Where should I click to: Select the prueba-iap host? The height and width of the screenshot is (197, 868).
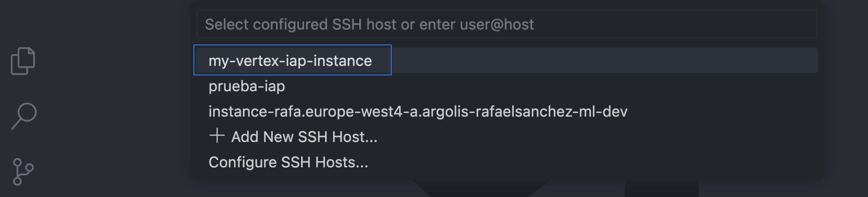point(247,86)
